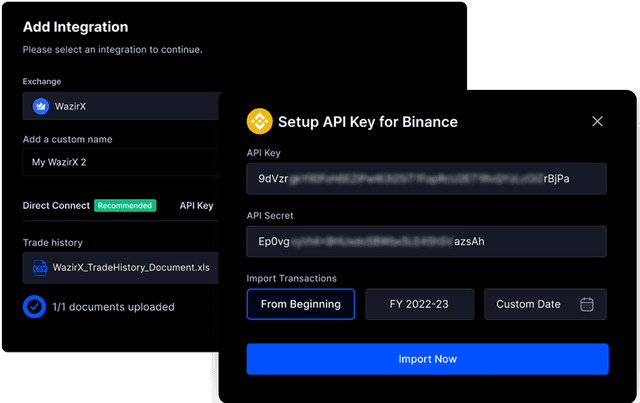Switch to the Direct Connect tab
The width and height of the screenshot is (640, 403).
[x=56, y=205]
